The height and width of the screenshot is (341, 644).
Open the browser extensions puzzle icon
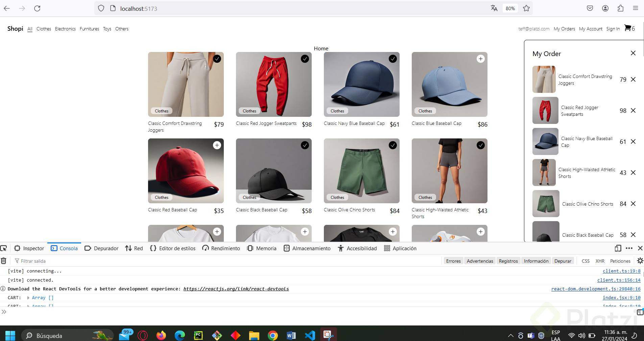point(620,8)
